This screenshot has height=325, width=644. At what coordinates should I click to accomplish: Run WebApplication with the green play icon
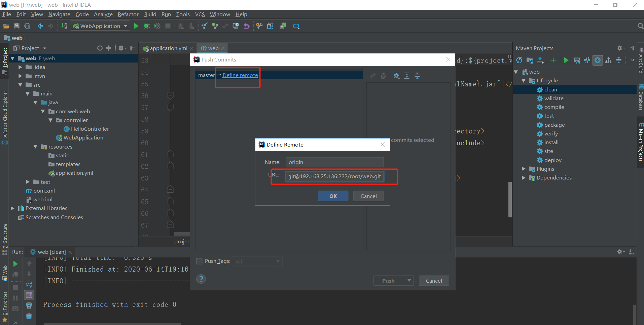coord(136,26)
